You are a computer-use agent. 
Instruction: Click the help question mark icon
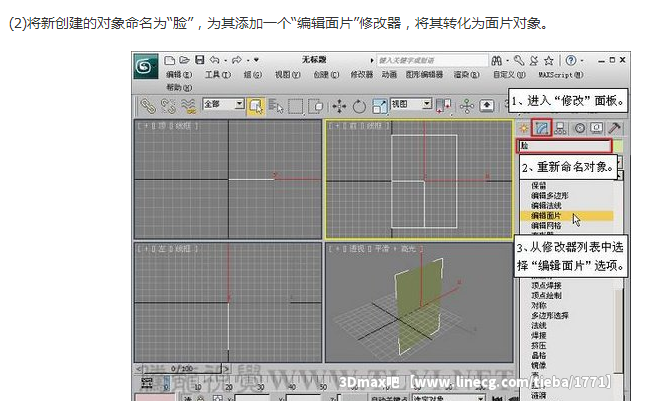pos(571,61)
